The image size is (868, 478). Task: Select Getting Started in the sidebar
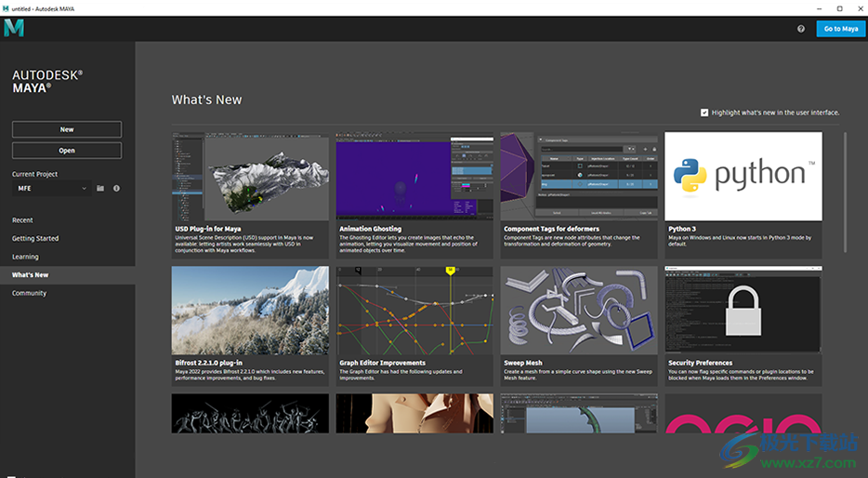point(35,239)
